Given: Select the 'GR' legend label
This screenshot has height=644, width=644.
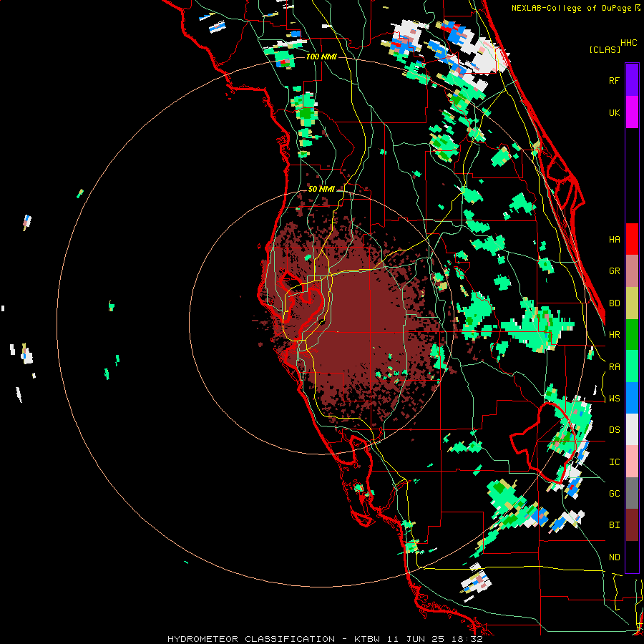Looking at the screenshot, I should (614, 271).
